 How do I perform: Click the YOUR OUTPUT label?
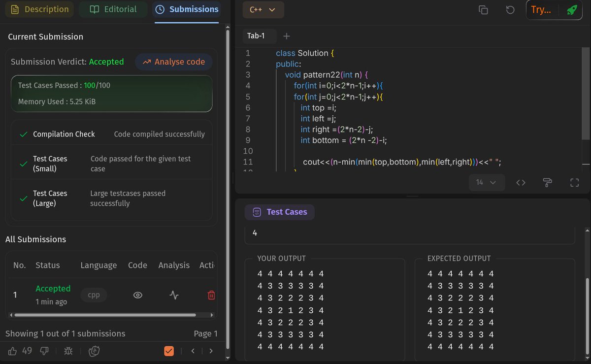tap(281, 258)
